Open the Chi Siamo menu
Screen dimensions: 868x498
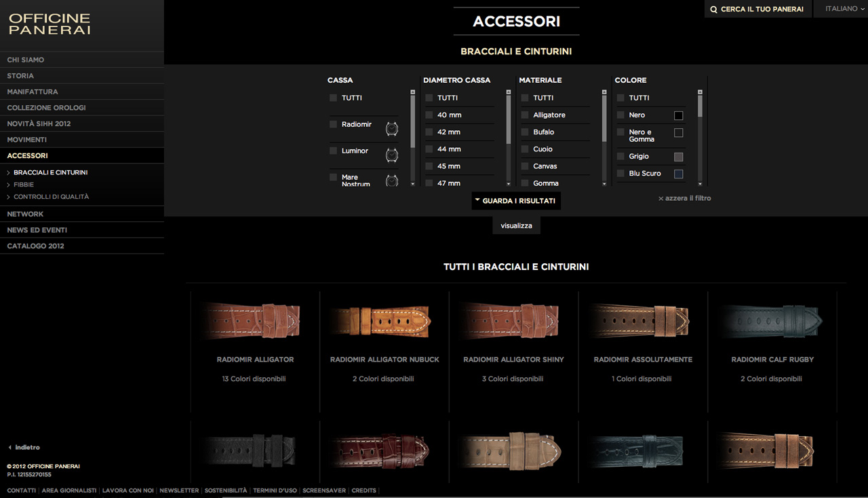(82, 60)
